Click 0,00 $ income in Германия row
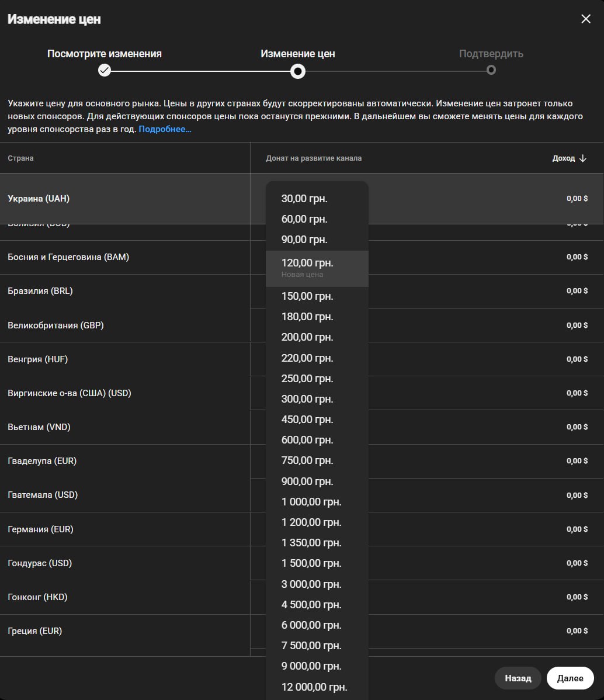 (577, 529)
